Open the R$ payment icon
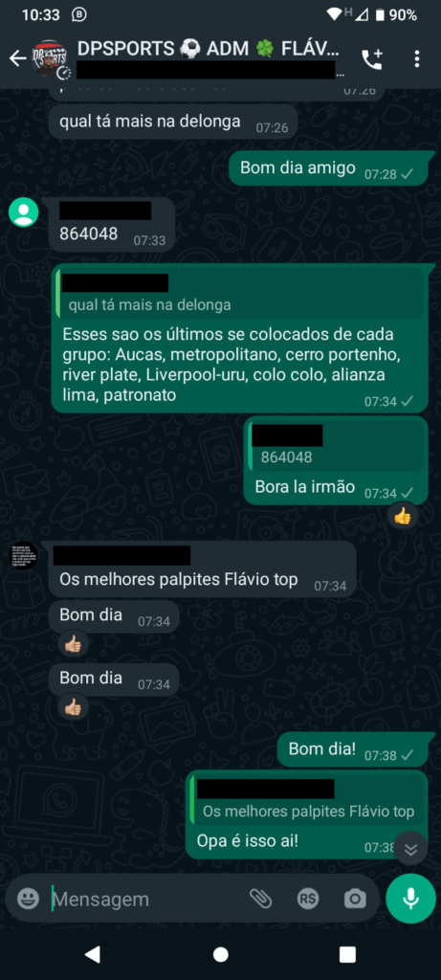Image resolution: width=441 pixels, height=980 pixels. coord(307,899)
